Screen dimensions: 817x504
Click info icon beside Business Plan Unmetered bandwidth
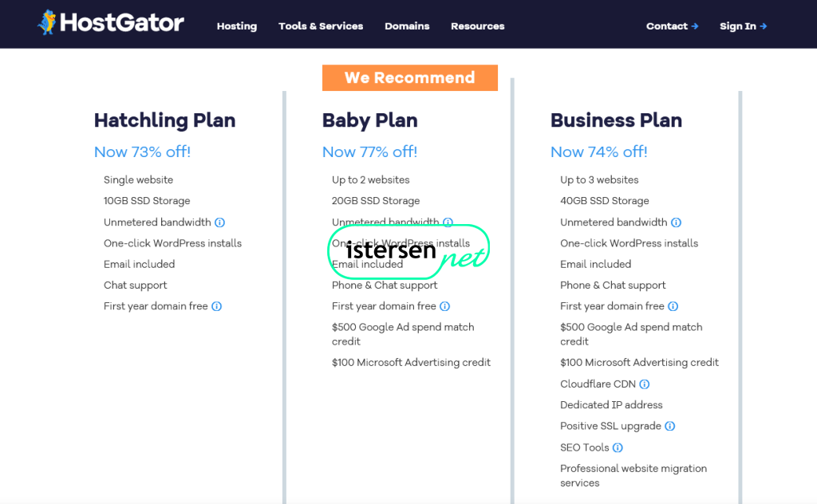pos(677,222)
